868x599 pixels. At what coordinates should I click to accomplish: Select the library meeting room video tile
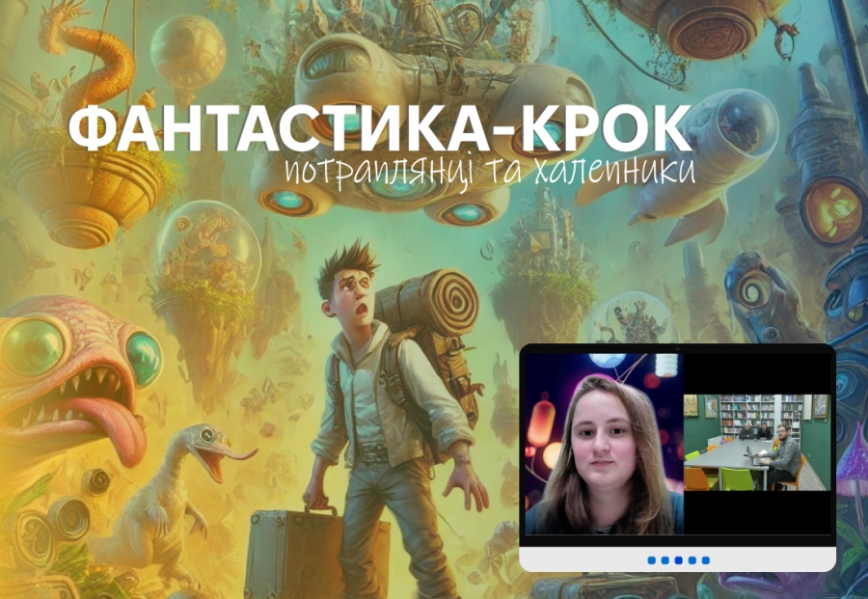pos(757,443)
